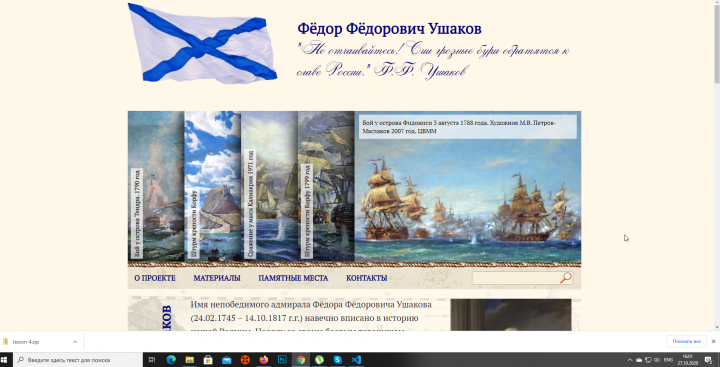Open the О ПРОЕКТЕ menu item
The height and width of the screenshot is (367, 720).
(x=155, y=278)
